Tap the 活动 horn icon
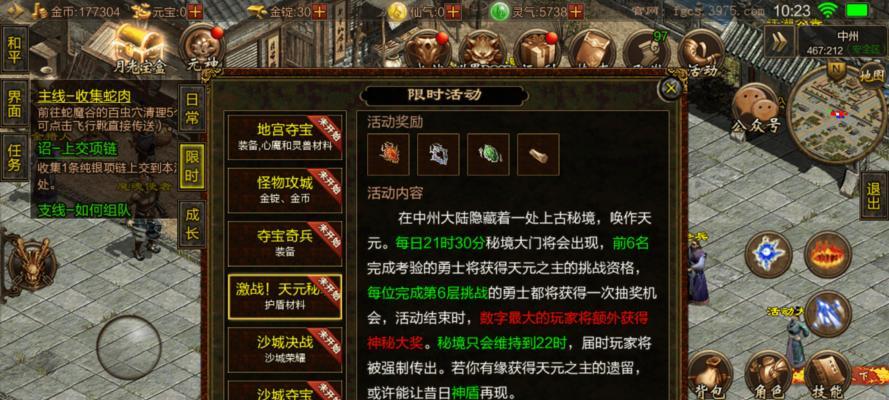 (701, 54)
